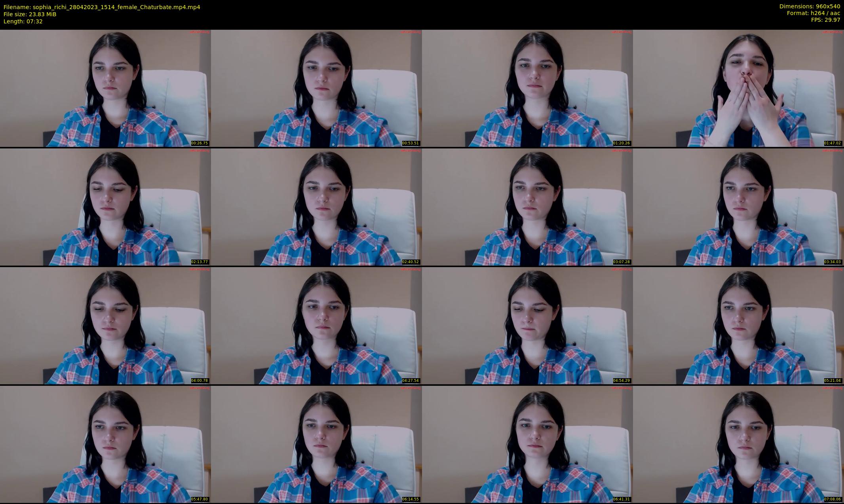The height and width of the screenshot is (504, 844).
Task: Open the thumbnail at 04:00.78
Action: click(x=105, y=326)
